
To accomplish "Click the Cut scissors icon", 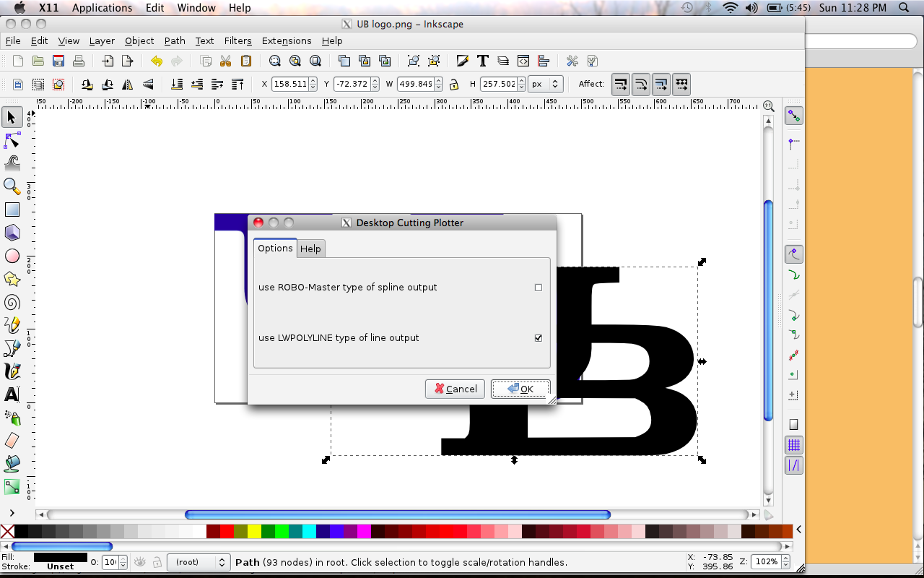I will (x=226, y=61).
